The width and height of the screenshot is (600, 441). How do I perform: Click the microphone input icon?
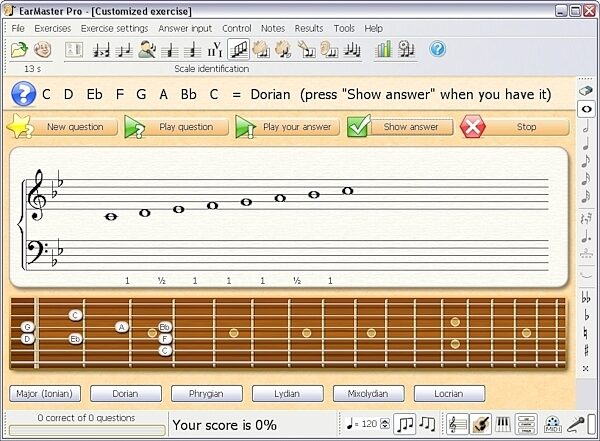[575, 424]
